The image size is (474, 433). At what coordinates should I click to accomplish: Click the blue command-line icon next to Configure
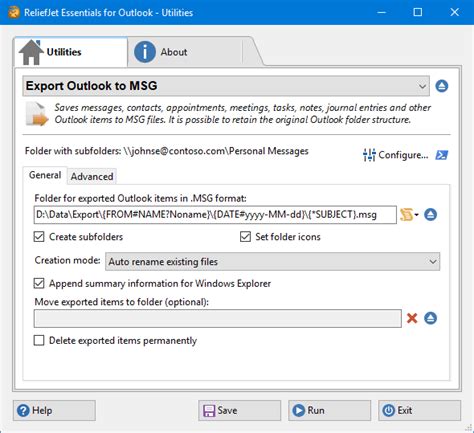coord(442,155)
